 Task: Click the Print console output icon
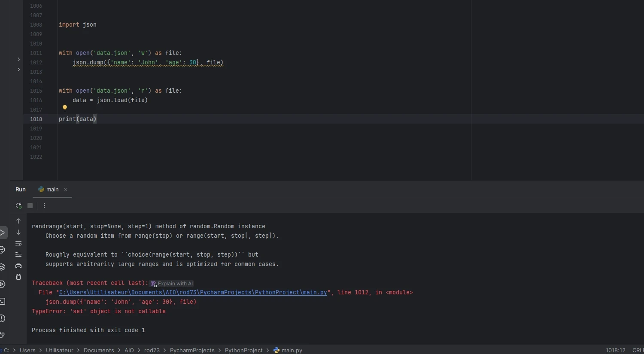(x=18, y=266)
